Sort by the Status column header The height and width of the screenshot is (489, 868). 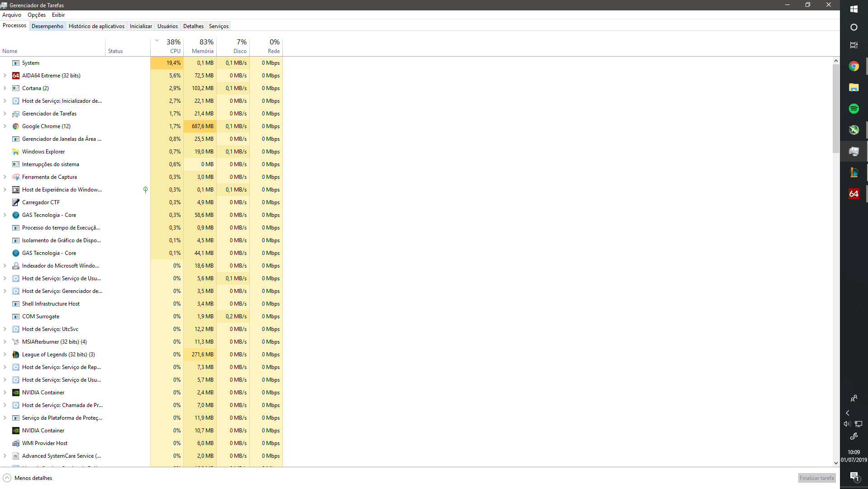[x=128, y=46]
